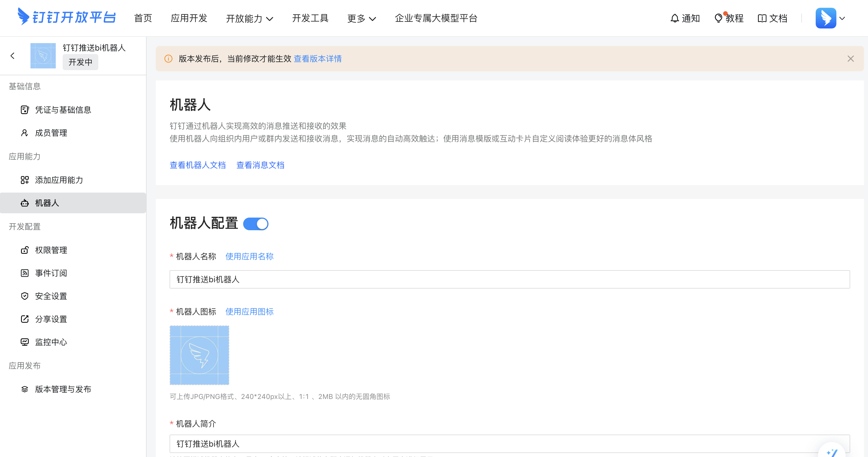Open the Security Settings shield icon
Image resolution: width=868 pixels, height=457 pixels.
[25, 296]
